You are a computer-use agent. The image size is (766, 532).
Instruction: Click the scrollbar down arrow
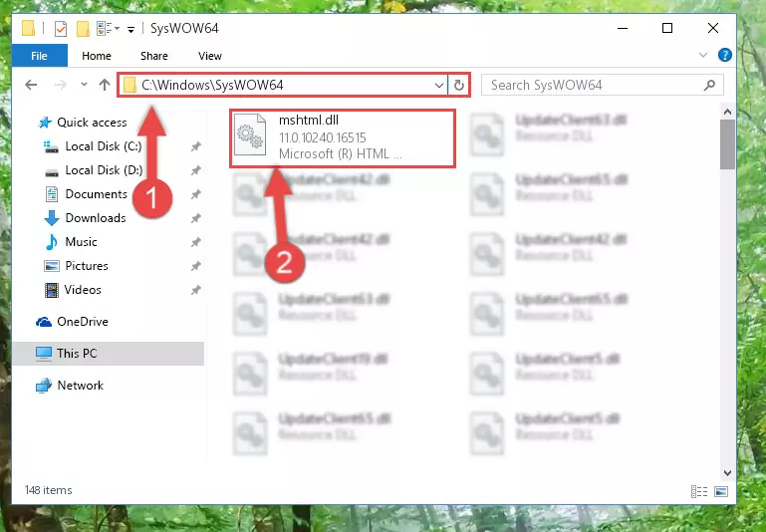point(727,473)
